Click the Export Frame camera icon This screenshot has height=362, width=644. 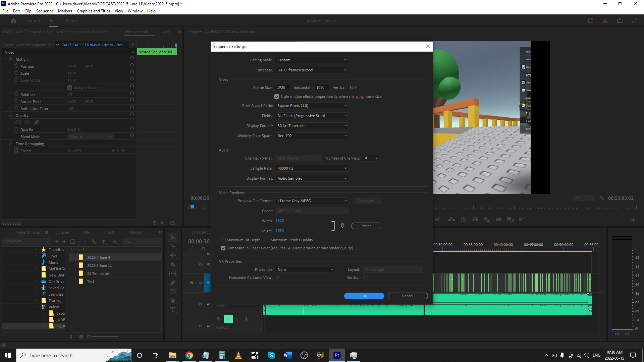pyautogui.click(x=499, y=220)
